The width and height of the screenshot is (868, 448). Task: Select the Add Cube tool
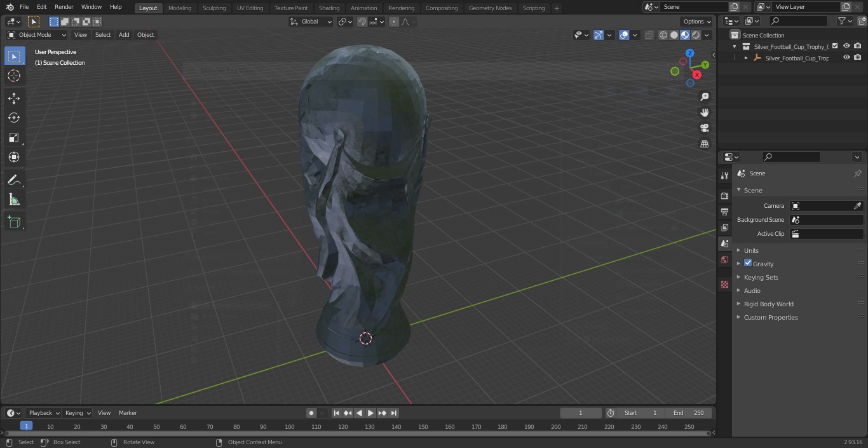[14, 222]
